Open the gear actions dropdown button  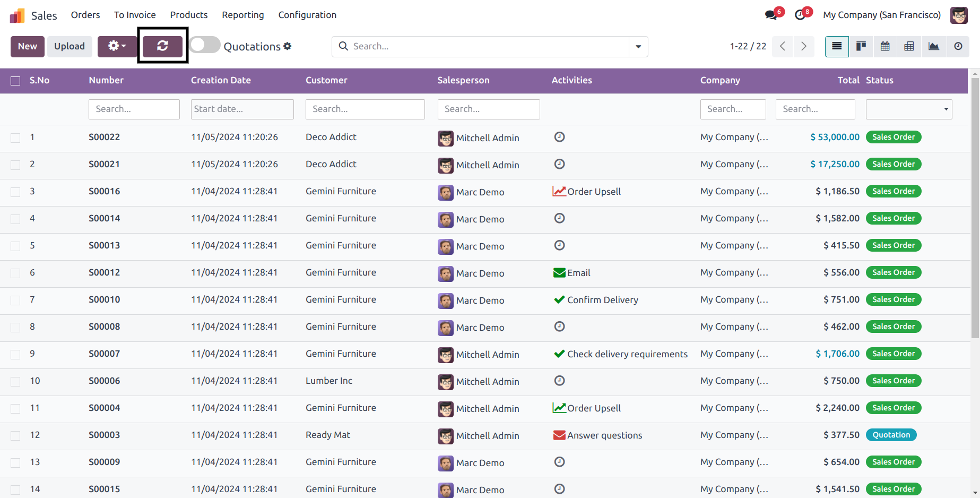pos(117,46)
